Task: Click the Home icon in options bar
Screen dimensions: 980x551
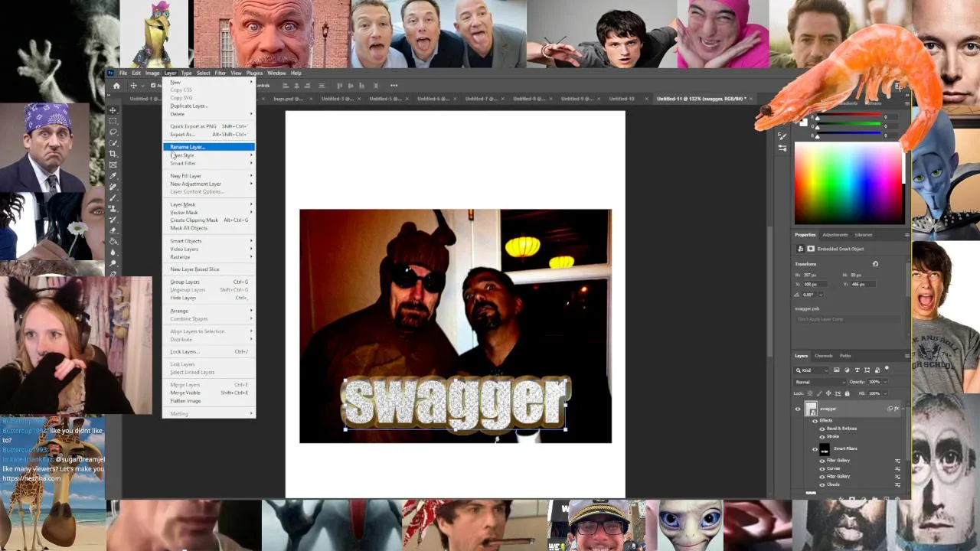Action: (x=116, y=86)
